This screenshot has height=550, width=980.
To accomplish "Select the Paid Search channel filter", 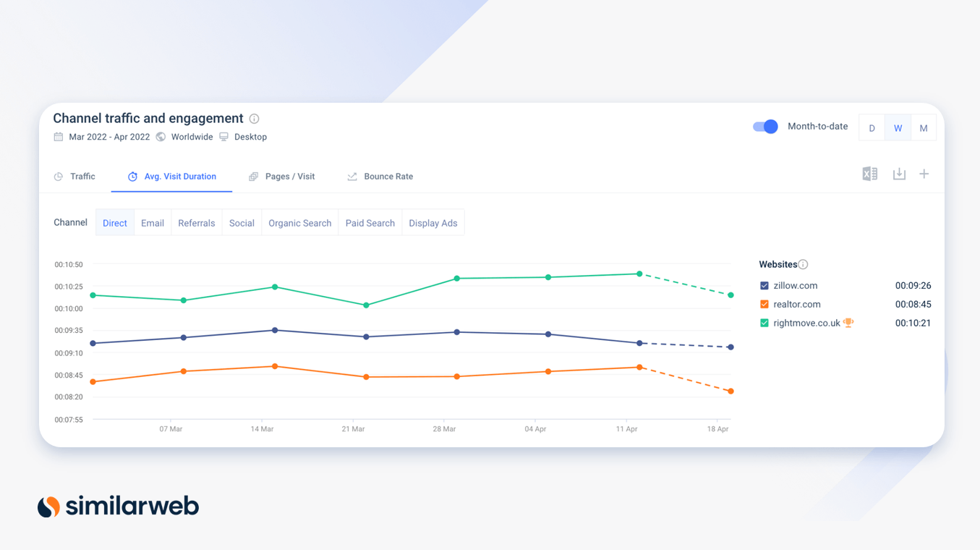I will [370, 223].
